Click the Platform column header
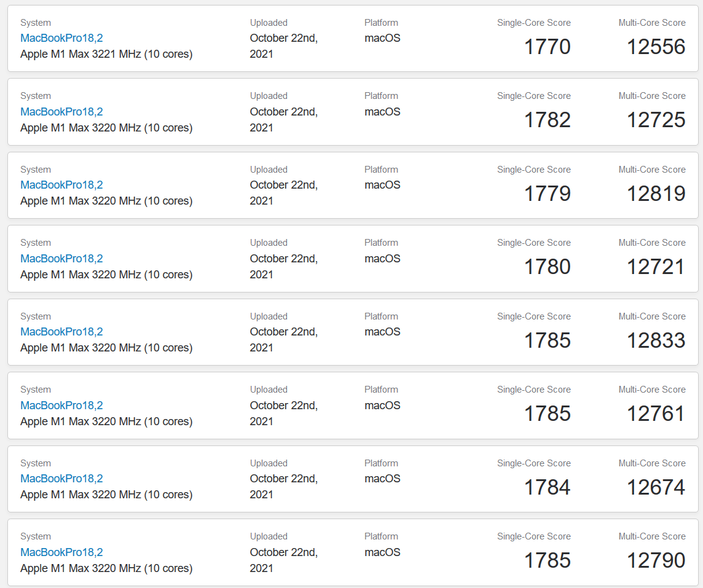 point(381,22)
